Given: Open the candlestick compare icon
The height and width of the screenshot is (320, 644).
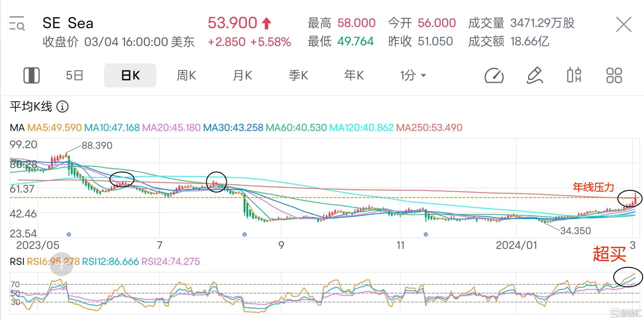Looking at the screenshot, I should click(574, 75).
